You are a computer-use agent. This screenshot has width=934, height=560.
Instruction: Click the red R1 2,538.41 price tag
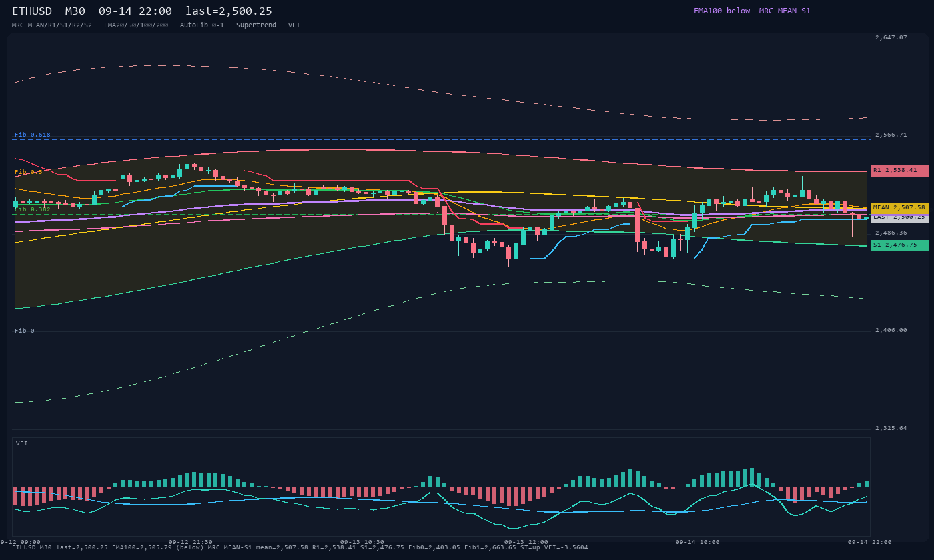click(900, 171)
